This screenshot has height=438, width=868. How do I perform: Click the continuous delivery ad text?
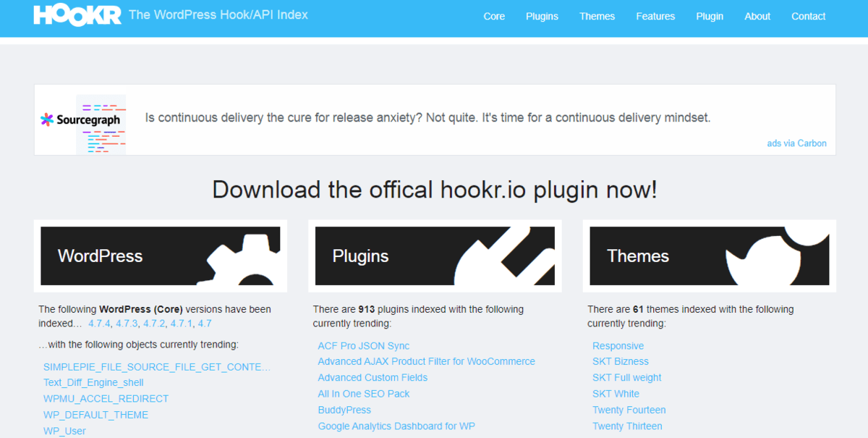tap(428, 117)
